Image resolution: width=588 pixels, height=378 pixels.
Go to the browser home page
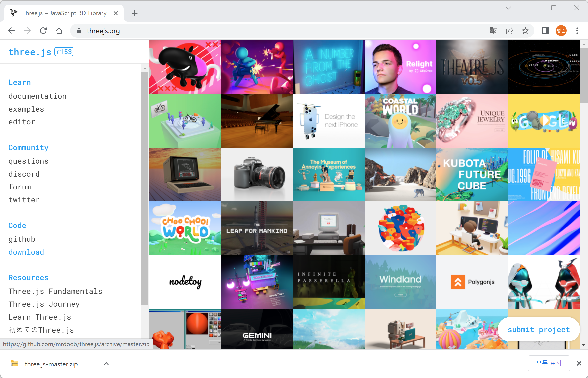[59, 31]
